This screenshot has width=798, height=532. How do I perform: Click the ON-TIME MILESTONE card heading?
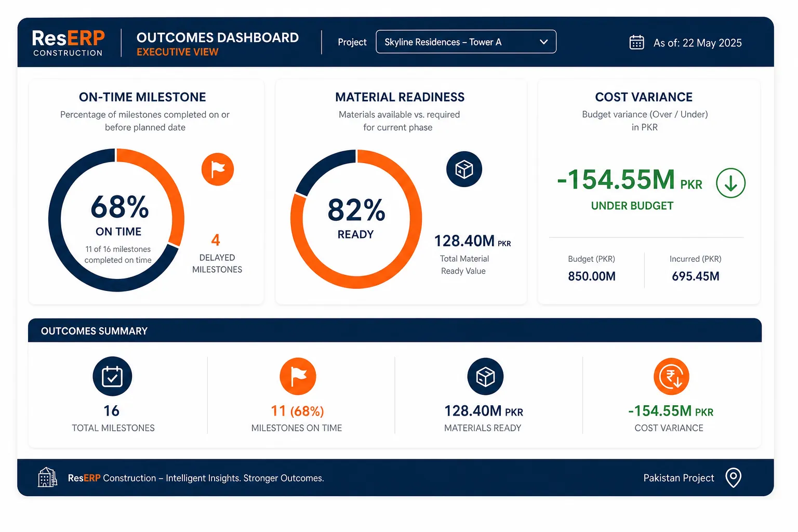pyautogui.click(x=142, y=97)
